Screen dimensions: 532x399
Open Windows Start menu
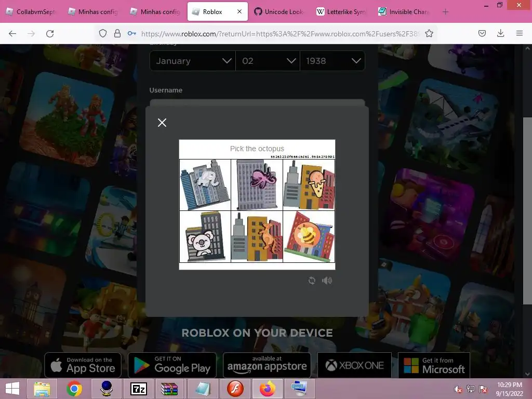(x=12, y=389)
